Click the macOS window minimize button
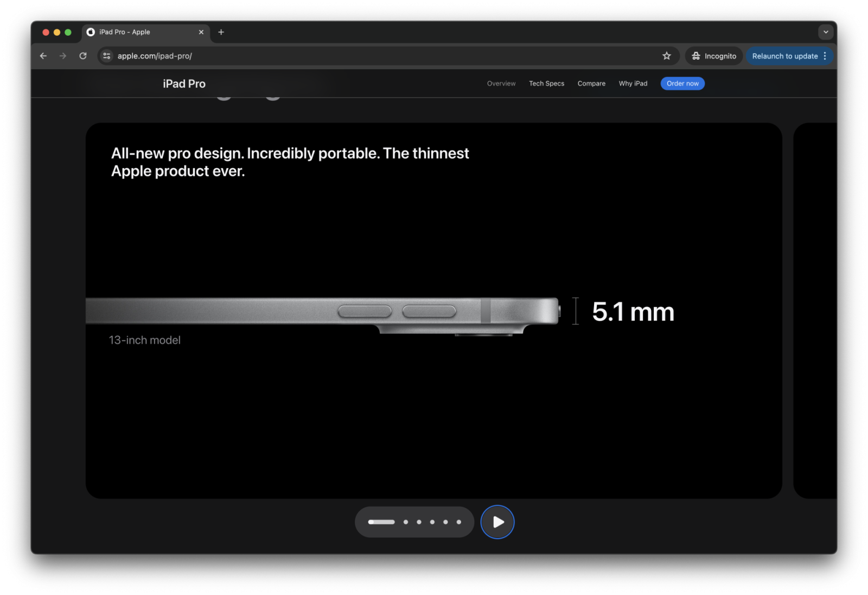 pyautogui.click(x=57, y=33)
